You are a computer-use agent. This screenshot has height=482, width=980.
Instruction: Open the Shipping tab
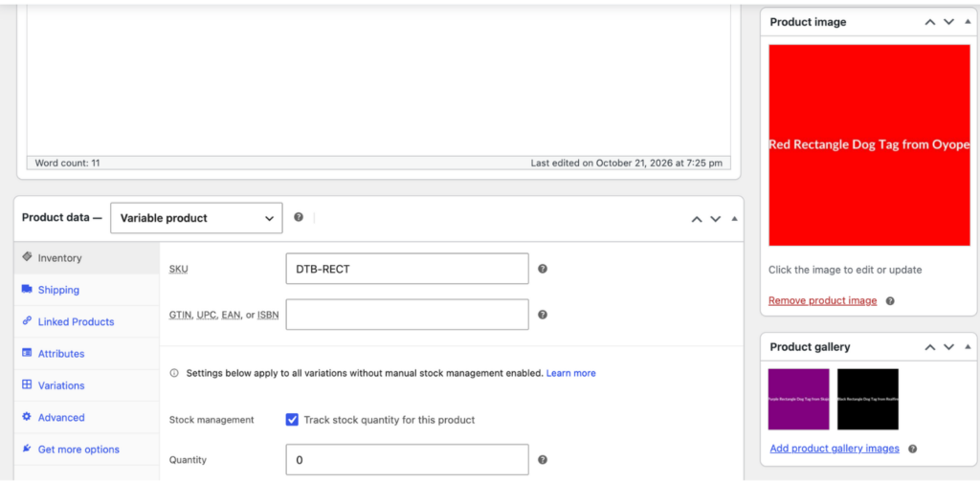point(87,290)
